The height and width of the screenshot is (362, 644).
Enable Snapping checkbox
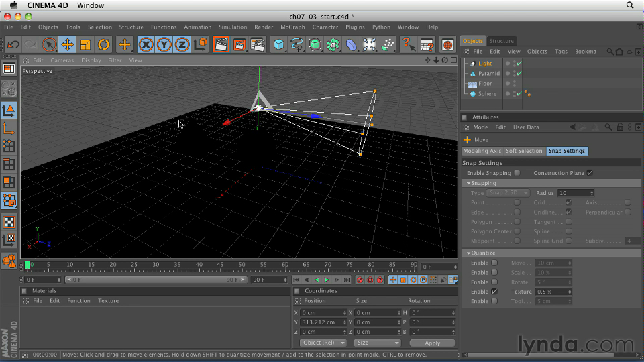point(517,173)
